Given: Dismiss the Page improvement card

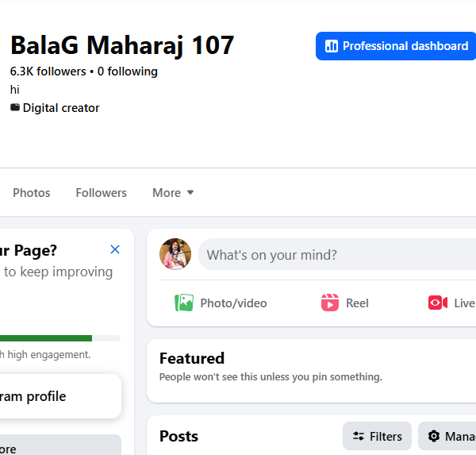Looking at the screenshot, I should click(x=115, y=249).
